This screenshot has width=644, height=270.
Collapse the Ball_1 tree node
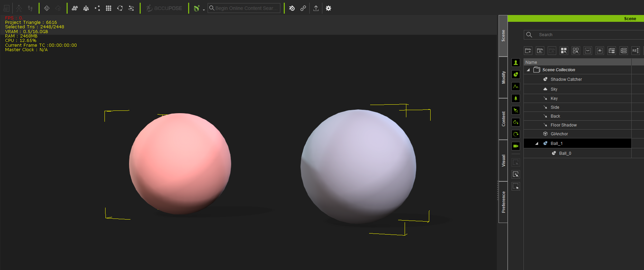coord(537,144)
